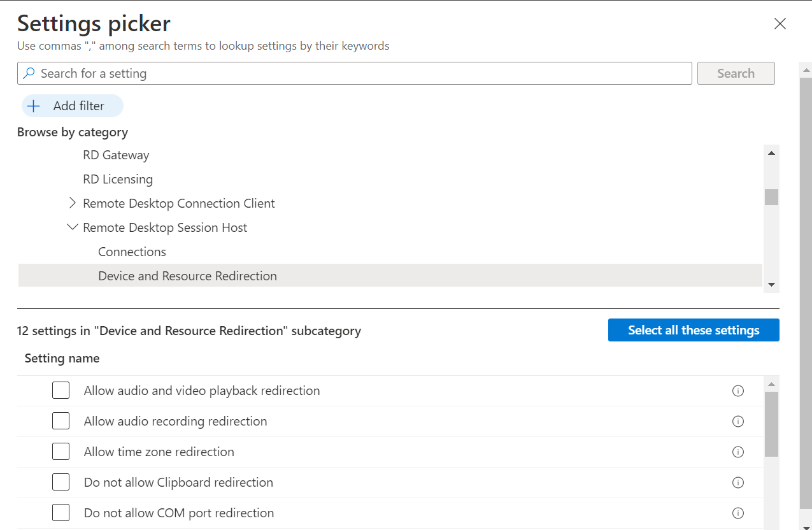
Task: Click the Browse by category heading
Action: (73, 132)
